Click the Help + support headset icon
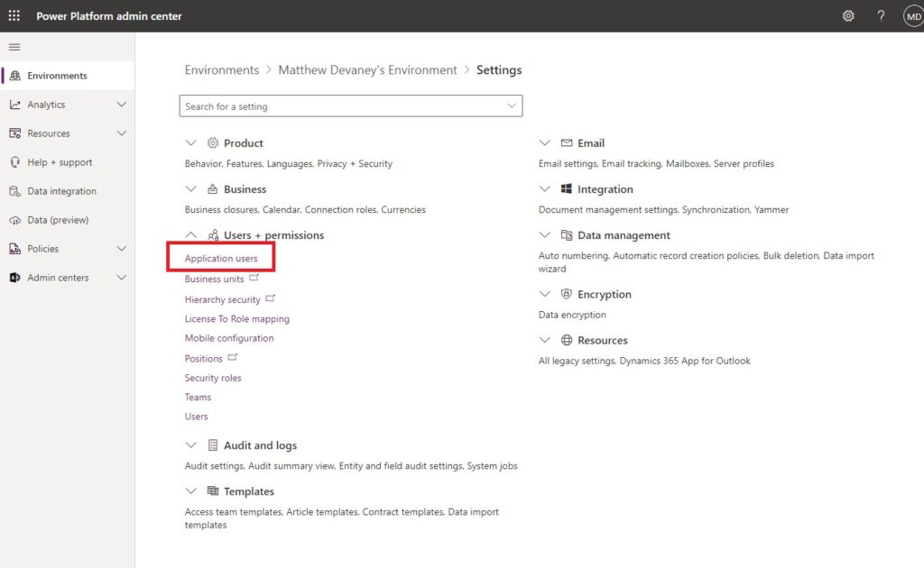Viewport: 924px width, 568px height. pos(14,162)
